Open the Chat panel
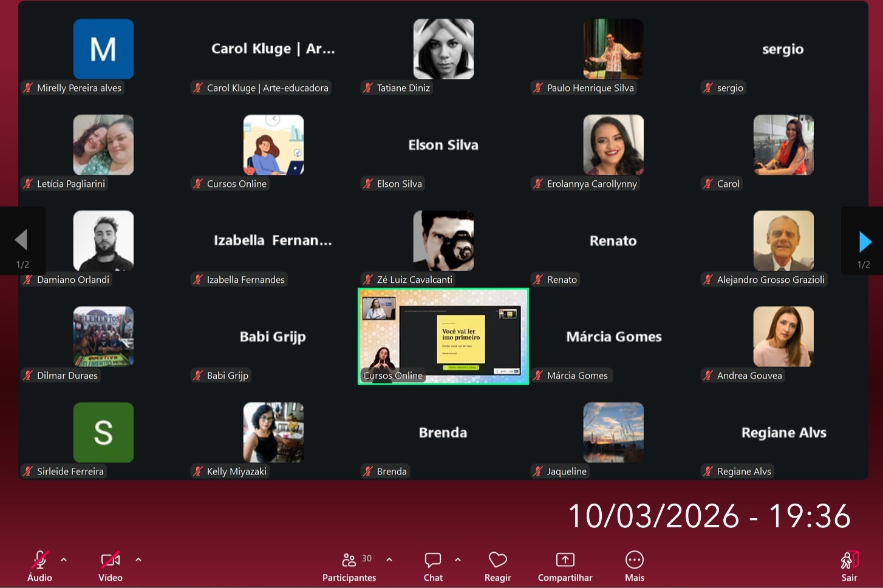Screen dimensions: 883x588 click(433, 566)
